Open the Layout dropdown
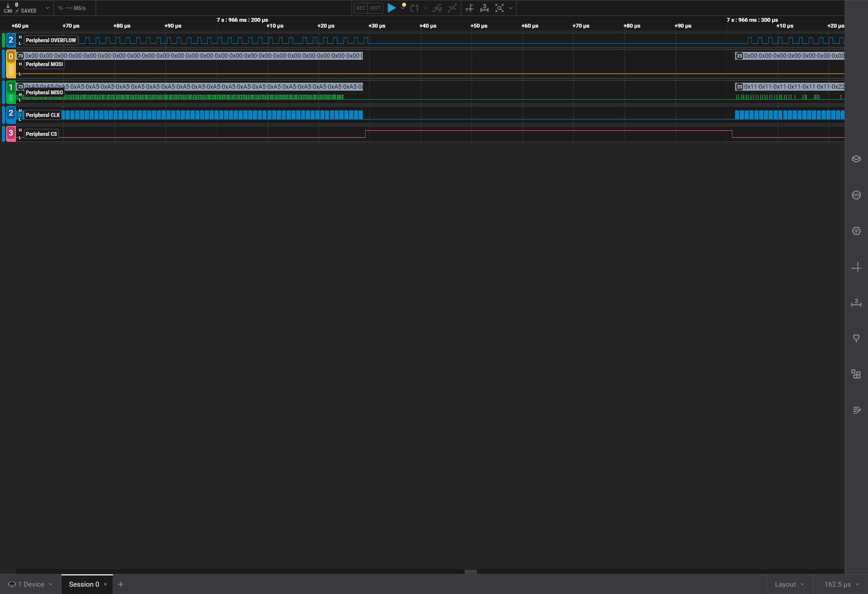 click(789, 584)
